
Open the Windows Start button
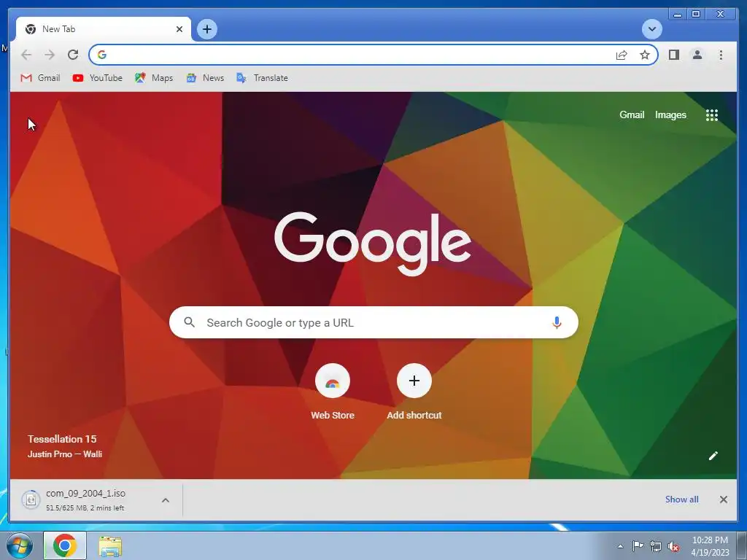click(19, 545)
